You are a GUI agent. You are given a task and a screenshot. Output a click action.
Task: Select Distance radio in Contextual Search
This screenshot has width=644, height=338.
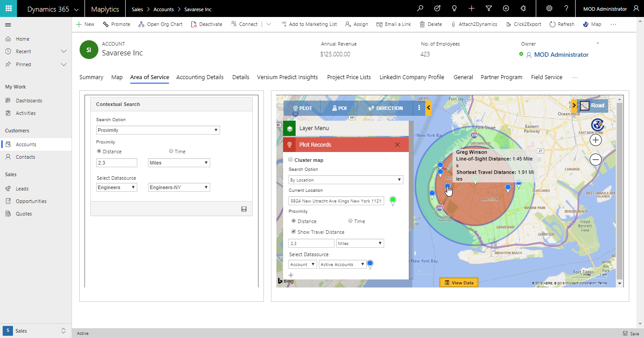pos(99,151)
